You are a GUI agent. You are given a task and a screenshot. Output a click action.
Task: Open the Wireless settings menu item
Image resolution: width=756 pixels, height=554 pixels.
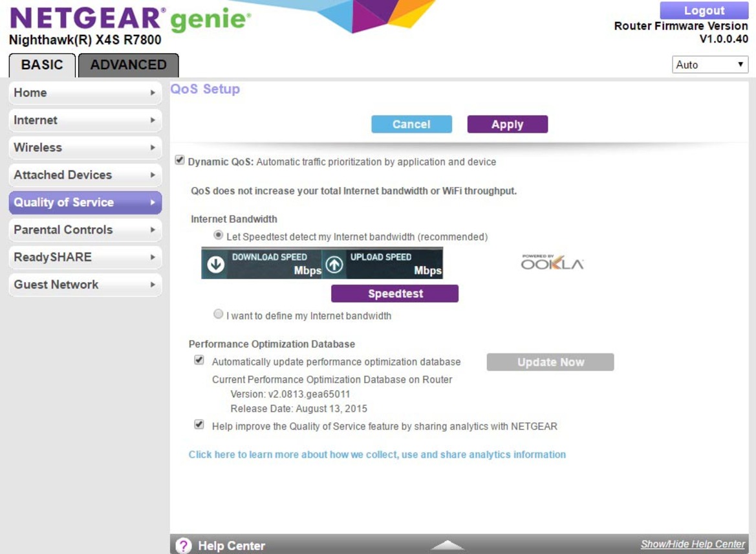pos(85,148)
